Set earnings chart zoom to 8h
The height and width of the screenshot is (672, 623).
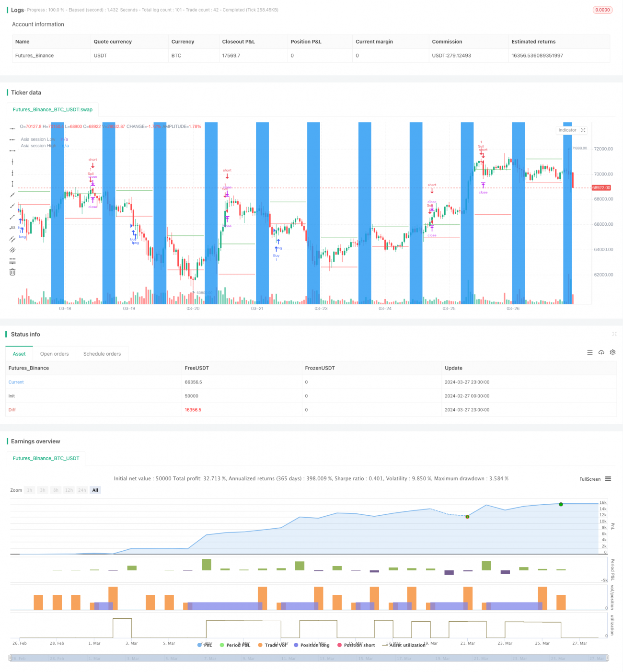coord(56,490)
